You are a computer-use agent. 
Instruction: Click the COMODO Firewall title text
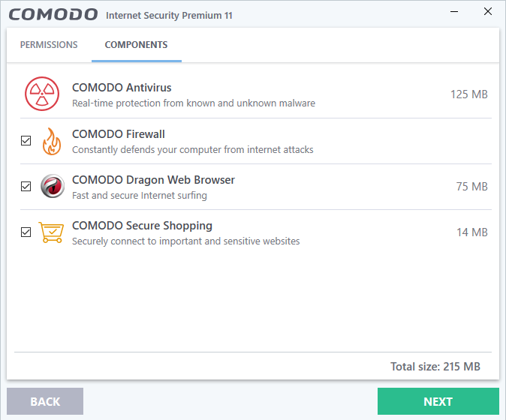pyautogui.click(x=119, y=134)
